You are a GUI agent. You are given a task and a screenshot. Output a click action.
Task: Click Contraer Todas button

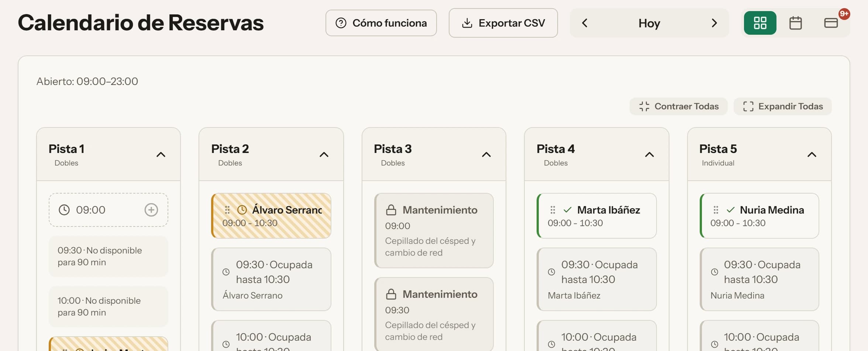(x=678, y=106)
